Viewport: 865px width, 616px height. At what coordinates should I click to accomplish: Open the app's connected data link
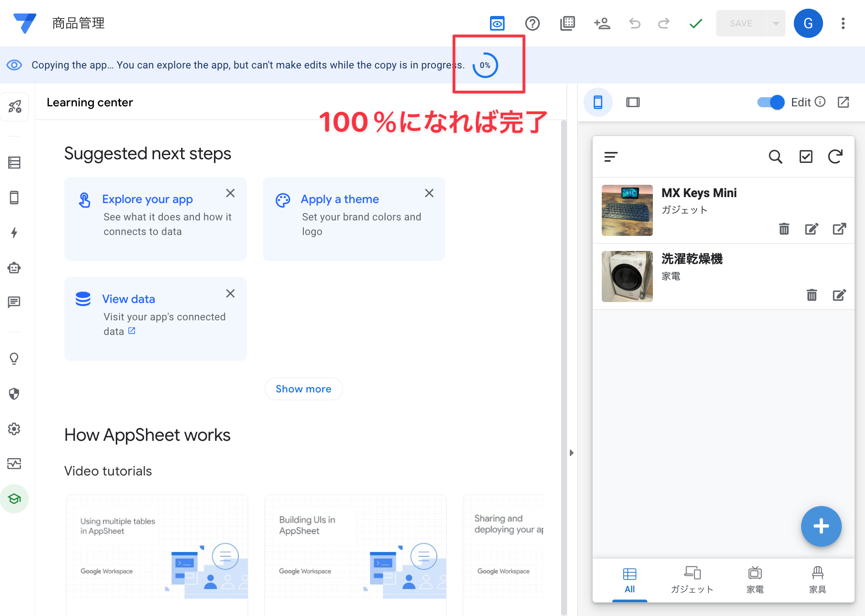pyautogui.click(x=131, y=331)
